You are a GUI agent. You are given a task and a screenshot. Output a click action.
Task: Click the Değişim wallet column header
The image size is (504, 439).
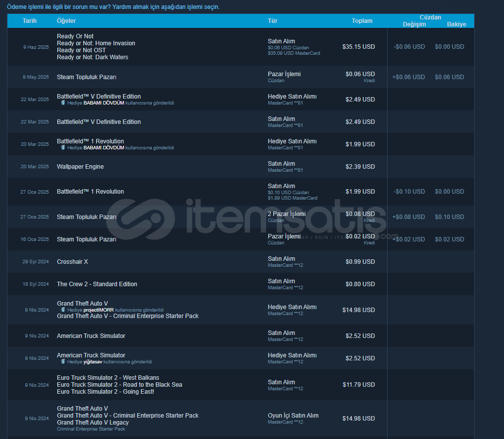tap(414, 24)
